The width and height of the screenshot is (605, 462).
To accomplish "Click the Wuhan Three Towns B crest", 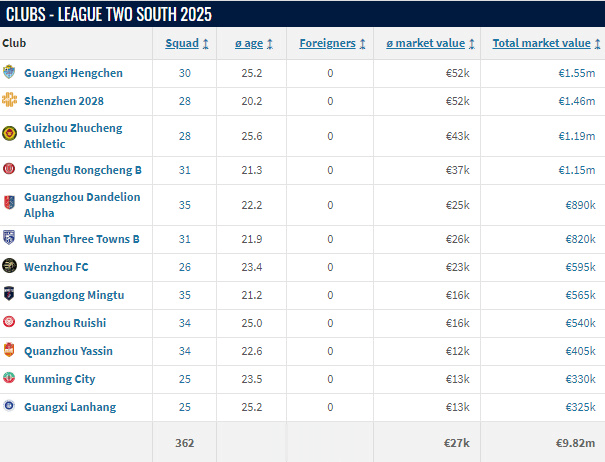I will [9, 237].
